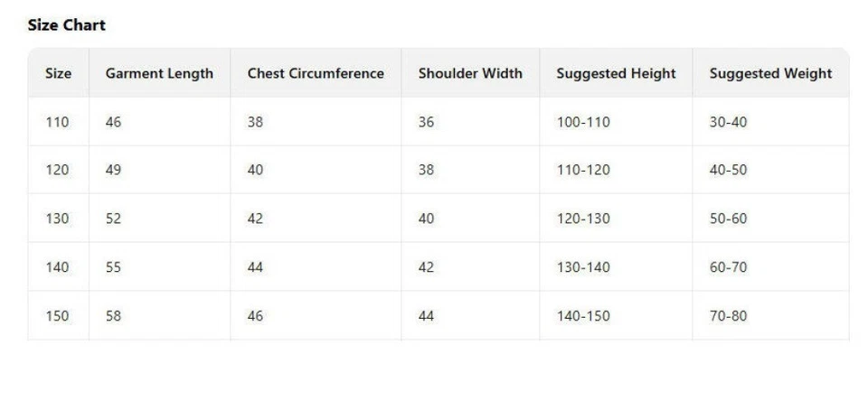Select the Chest Circumference column header
868x401 pixels.
tap(316, 73)
